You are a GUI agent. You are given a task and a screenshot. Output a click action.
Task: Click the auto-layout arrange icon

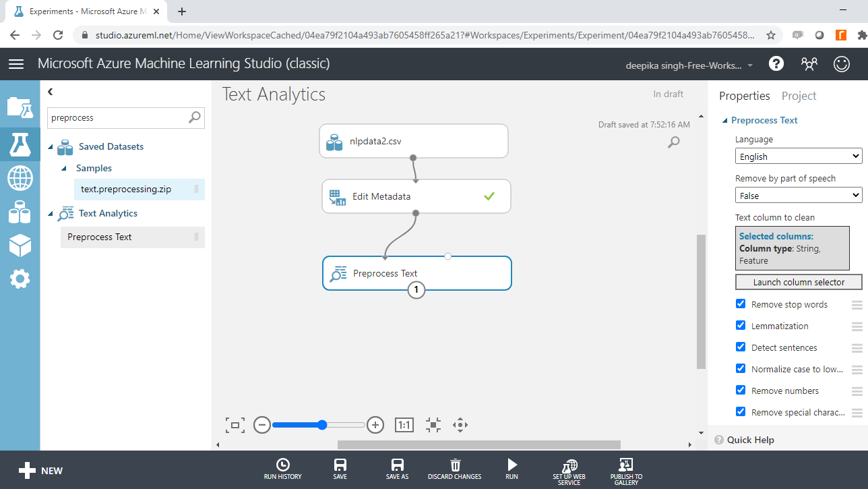click(x=433, y=425)
